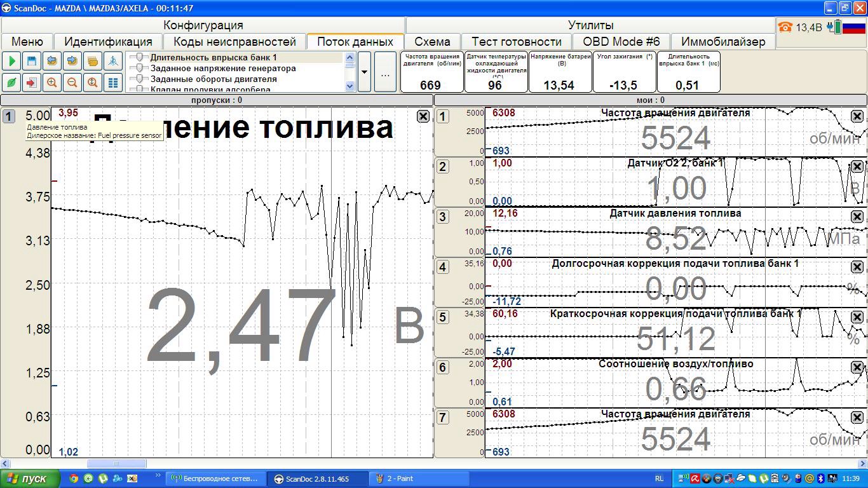Viewport: 868px width, 488px height.
Task: Open the Схема tab
Action: (x=433, y=42)
